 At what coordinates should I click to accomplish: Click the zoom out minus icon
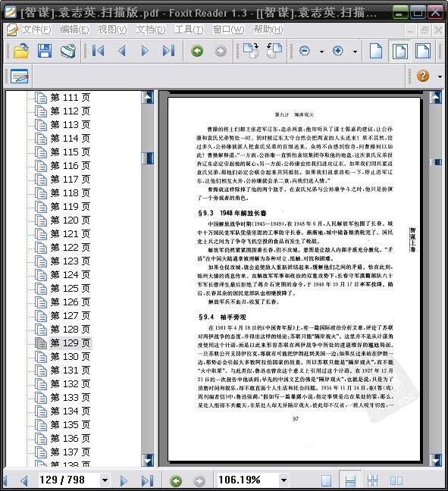pyautogui.click(x=305, y=51)
